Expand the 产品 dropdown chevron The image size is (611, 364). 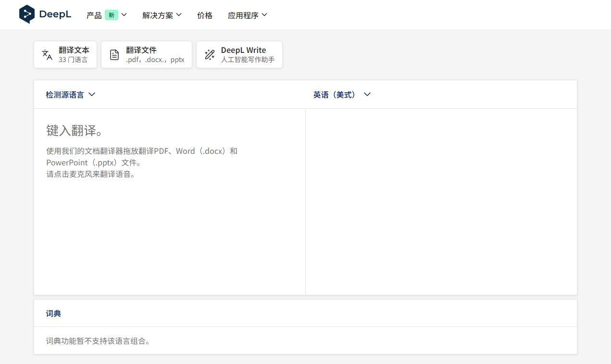coord(124,15)
